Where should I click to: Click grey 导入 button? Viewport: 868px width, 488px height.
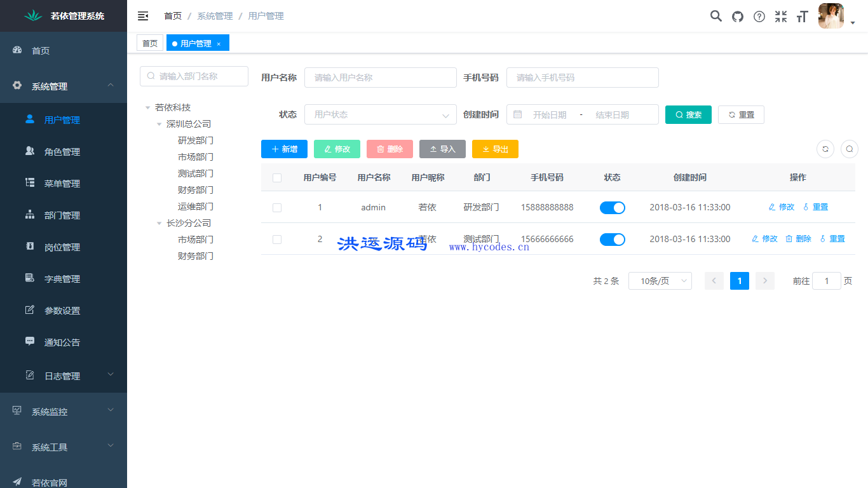point(442,149)
